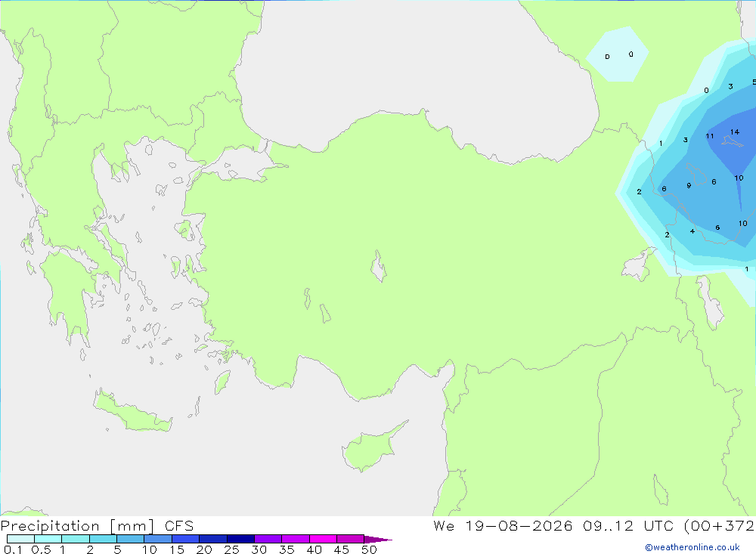Viewport: 756px width, 554px height.
Task: Click the '25' legend scale label
Action: point(232,549)
